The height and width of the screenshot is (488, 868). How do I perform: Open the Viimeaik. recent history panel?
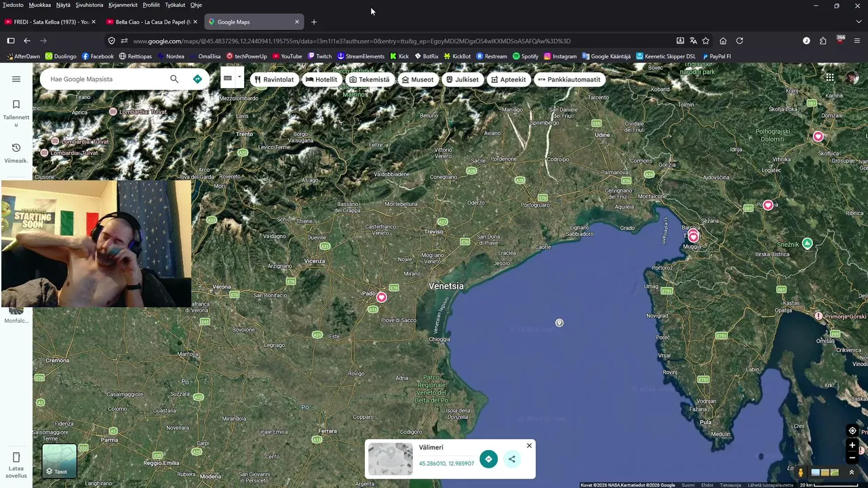[16, 153]
